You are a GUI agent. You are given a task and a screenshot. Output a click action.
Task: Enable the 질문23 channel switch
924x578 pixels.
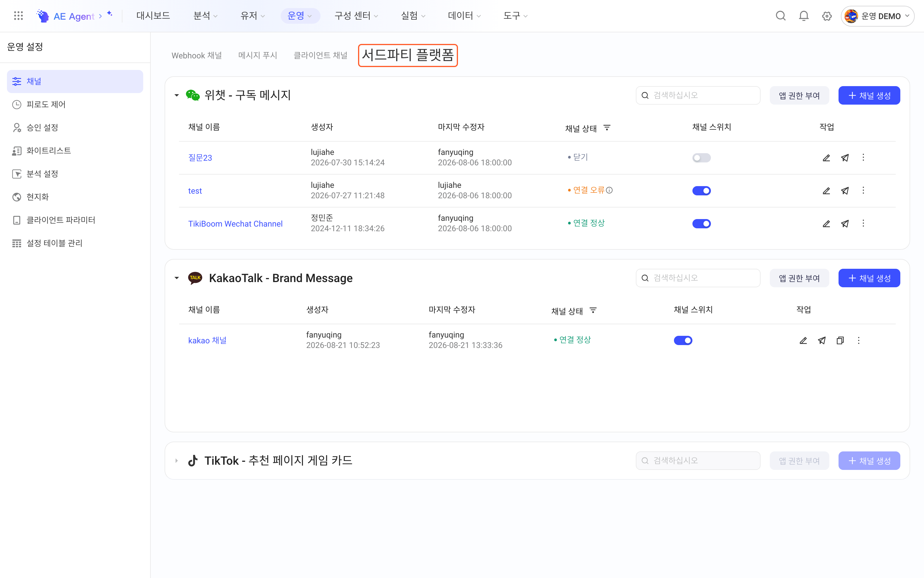coord(701,158)
